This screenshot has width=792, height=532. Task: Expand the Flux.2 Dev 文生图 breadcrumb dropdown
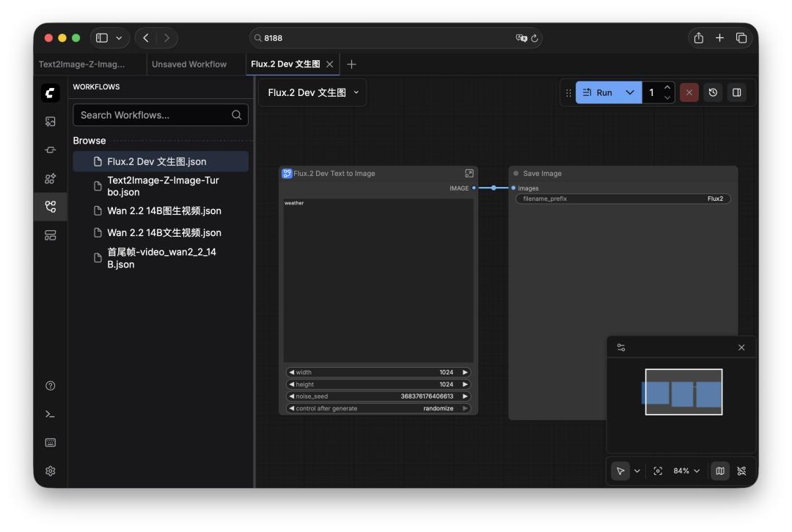356,92
